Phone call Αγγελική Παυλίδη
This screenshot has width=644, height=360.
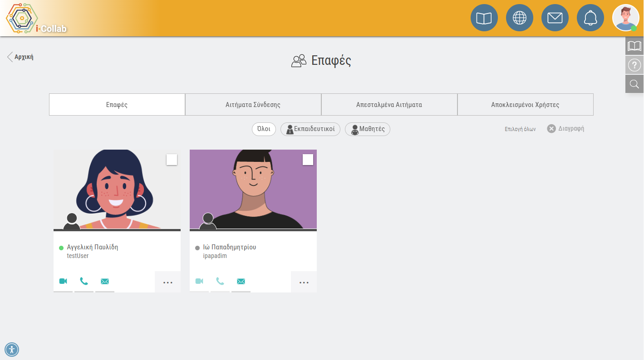[x=84, y=281]
